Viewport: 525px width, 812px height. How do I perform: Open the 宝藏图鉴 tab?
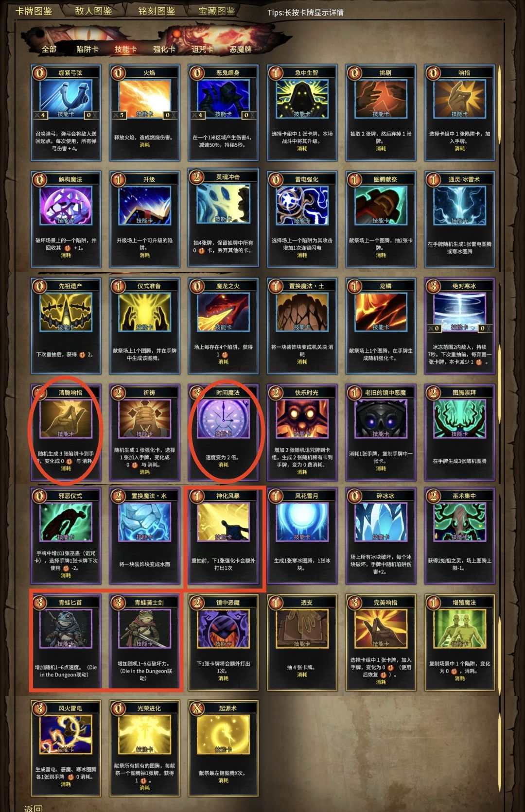point(217,11)
